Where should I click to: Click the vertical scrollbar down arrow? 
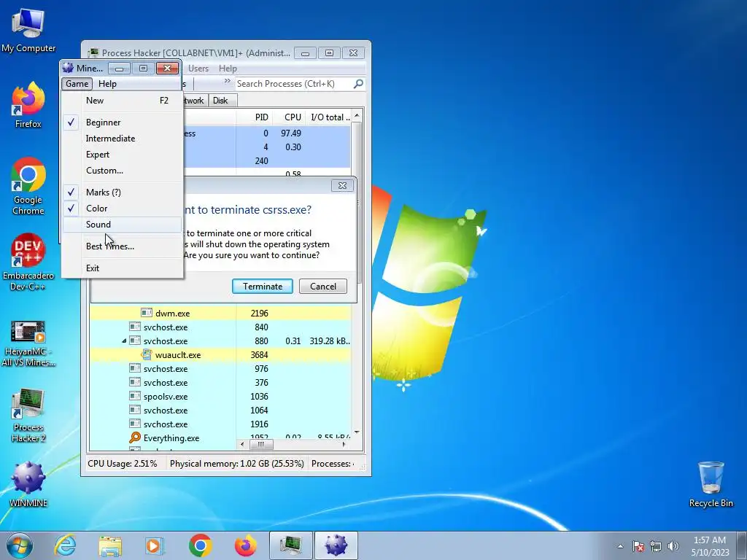[x=357, y=432]
